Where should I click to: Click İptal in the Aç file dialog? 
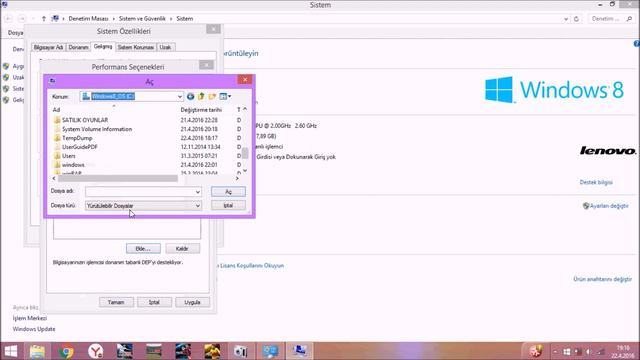pos(228,205)
